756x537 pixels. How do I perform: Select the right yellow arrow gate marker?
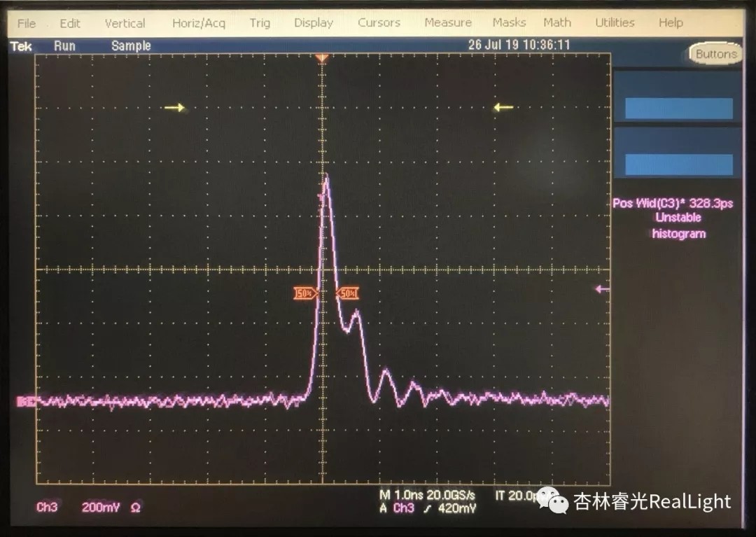point(503,108)
